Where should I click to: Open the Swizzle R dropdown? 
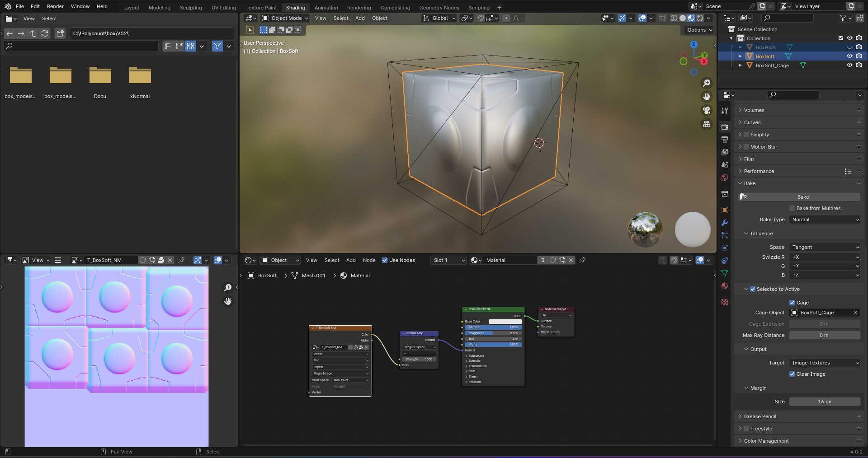point(825,257)
